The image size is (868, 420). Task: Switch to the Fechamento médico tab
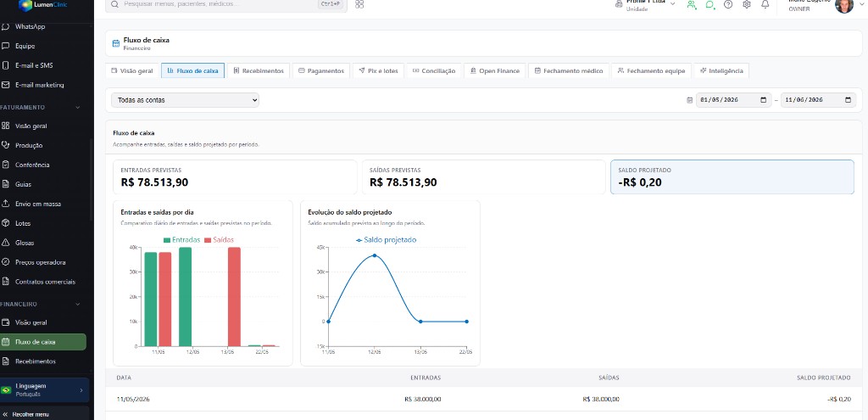click(x=569, y=71)
